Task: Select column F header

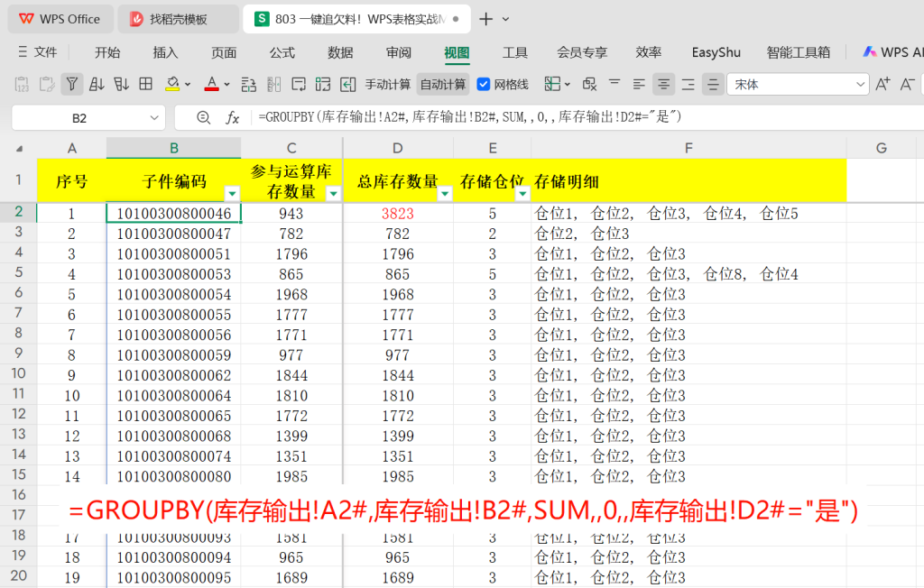Action: (x=688, y=148)
